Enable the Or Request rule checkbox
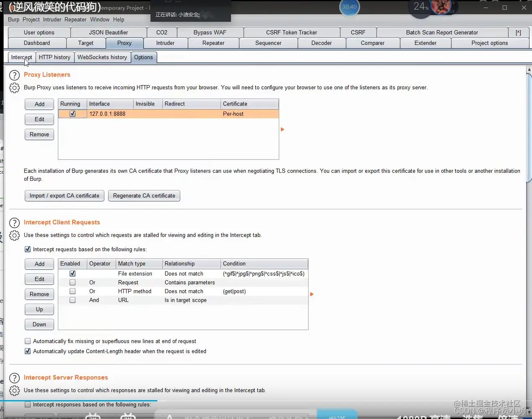 coord(73,282)
